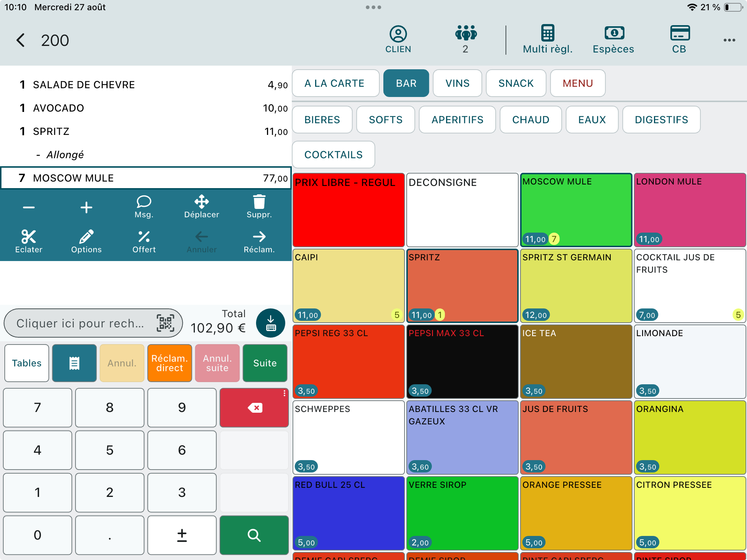The width and height of the screenshot is (747, 560).
Task: Select the SALADE DE CHEVRE order line
Action: (146, 85)
